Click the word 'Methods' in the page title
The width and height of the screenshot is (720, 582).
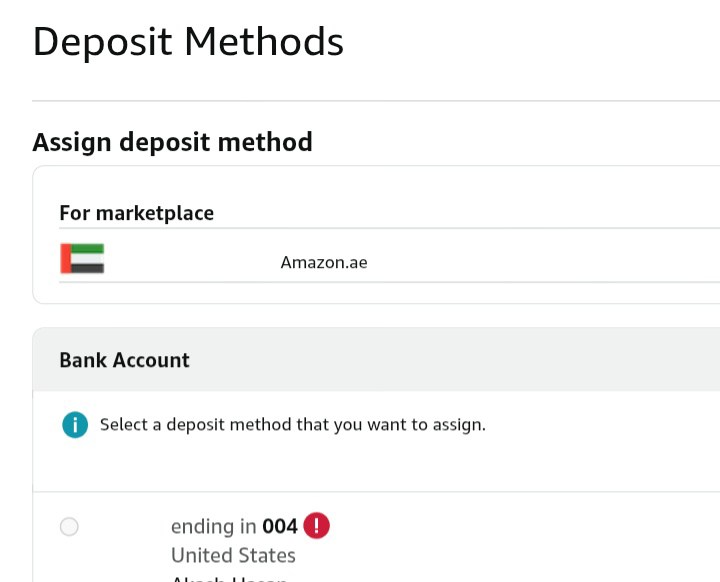pos(264,42)
